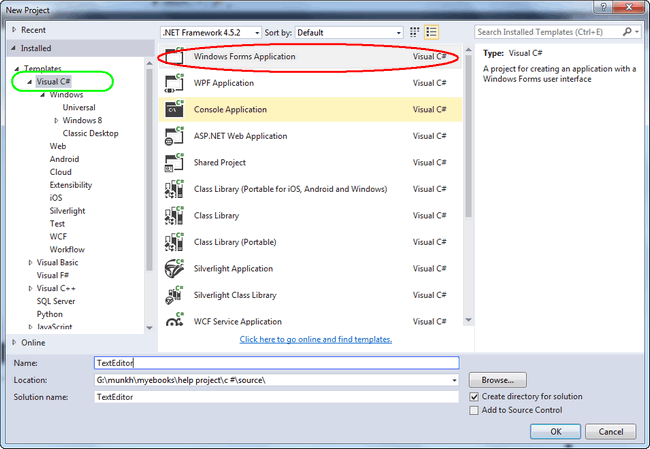Switch to small icons view
The width and height of the screenshot is (650, 449).
(414, 32)
